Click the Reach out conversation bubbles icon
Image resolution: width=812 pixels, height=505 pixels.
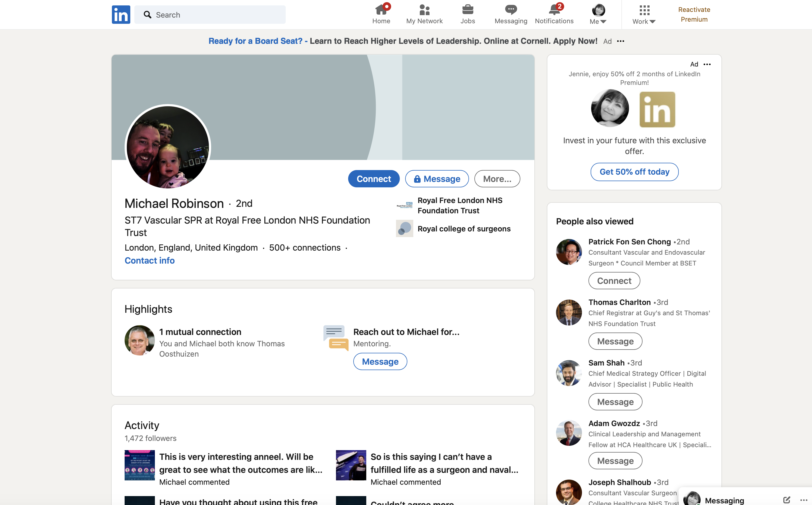coord(336,338)
